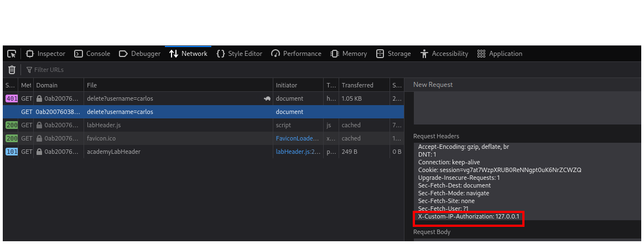The width and height of the screenshot is (644, 244).
Task: Sort requests by Transferred column
Action: [357, 85]
